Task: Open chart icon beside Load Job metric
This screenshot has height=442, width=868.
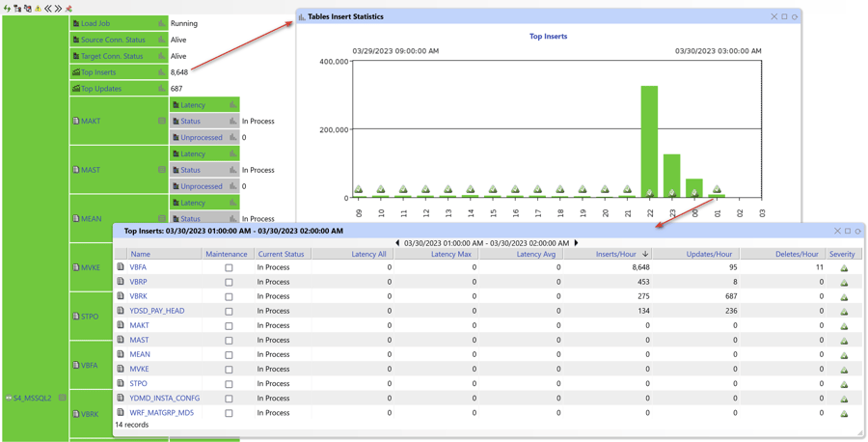Action: click(x=161, y=23)
